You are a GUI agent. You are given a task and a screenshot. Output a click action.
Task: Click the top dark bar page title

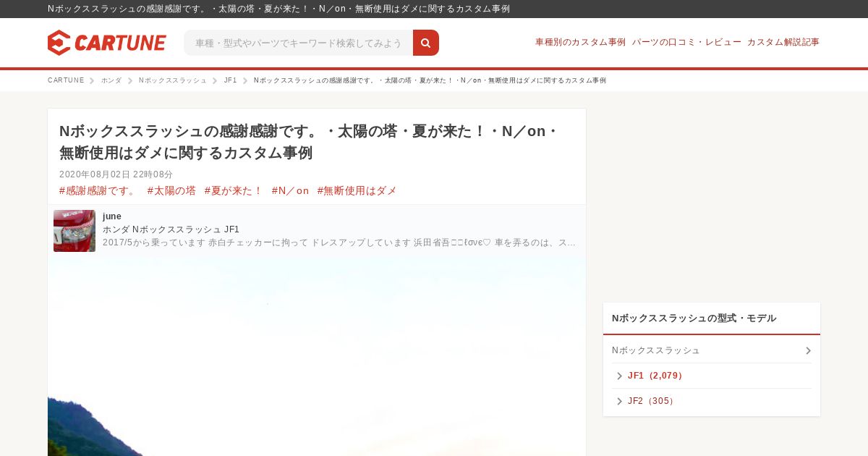click(x=278, y=9)
